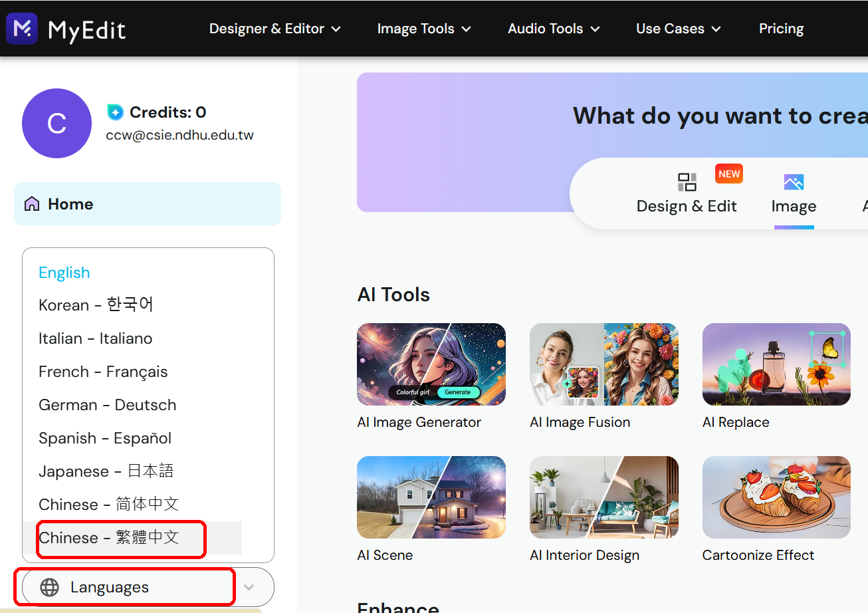This screenshot has height=613, width=868.
Task: Click the AI Image Generator label
Action: point(419,422)
